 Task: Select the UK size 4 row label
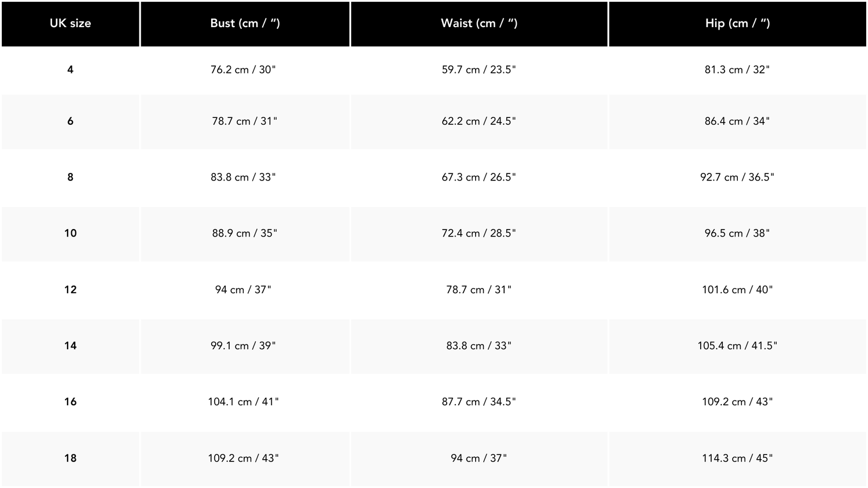pos(70,70)
